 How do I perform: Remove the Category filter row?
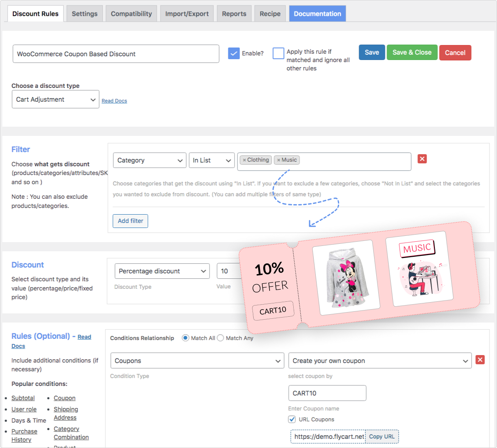click(x=422, y=159)
